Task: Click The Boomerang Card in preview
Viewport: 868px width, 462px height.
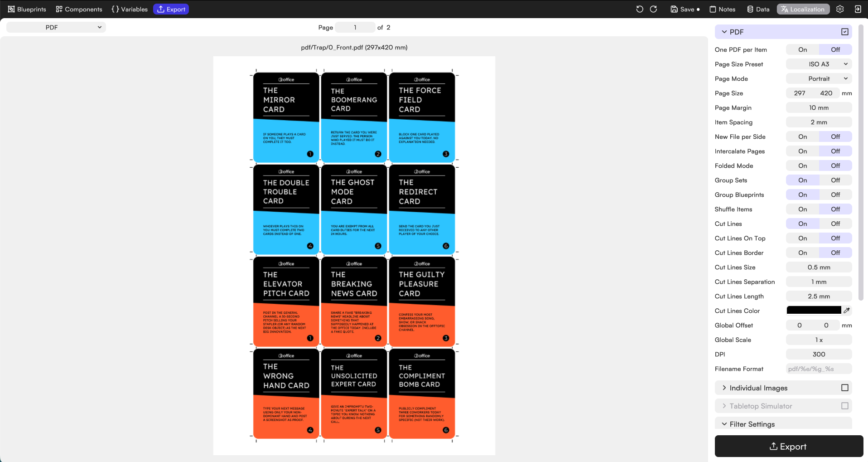Action: (x=354, y=117)
